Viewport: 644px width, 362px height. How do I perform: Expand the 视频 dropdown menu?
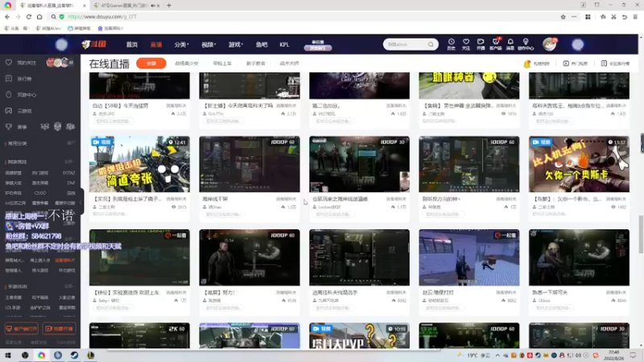[208, 44]
